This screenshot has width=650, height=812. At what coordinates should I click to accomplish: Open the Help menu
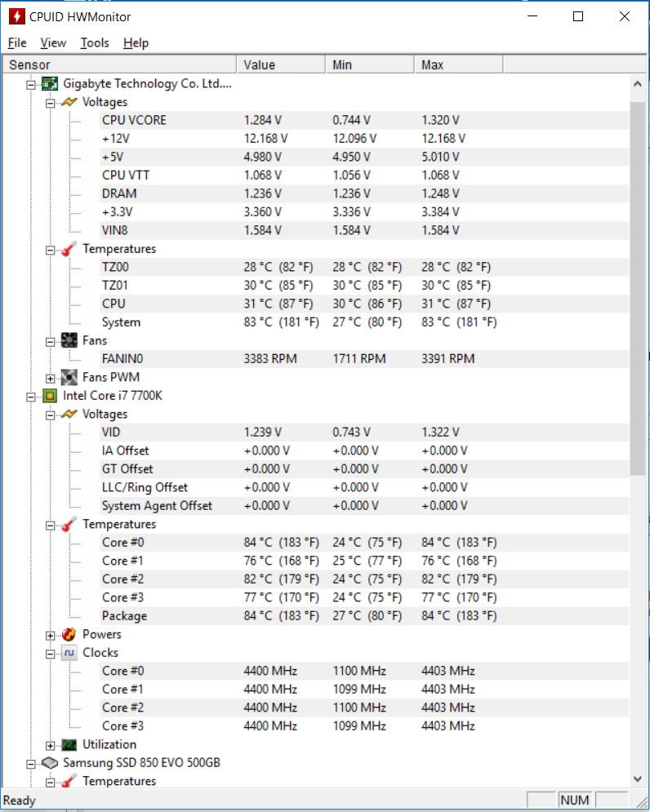click(136, 43)
